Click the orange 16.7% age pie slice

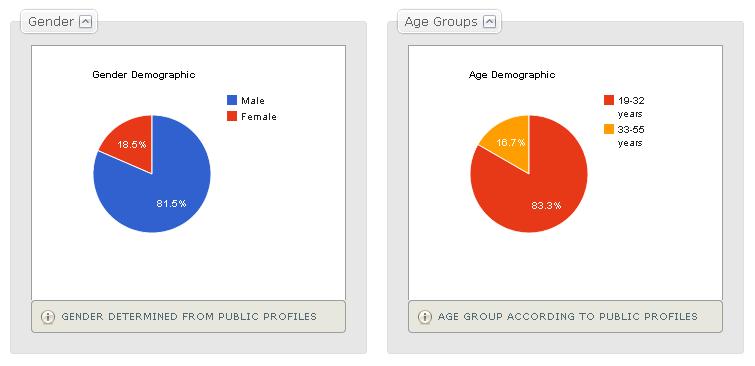coord(510,144)
